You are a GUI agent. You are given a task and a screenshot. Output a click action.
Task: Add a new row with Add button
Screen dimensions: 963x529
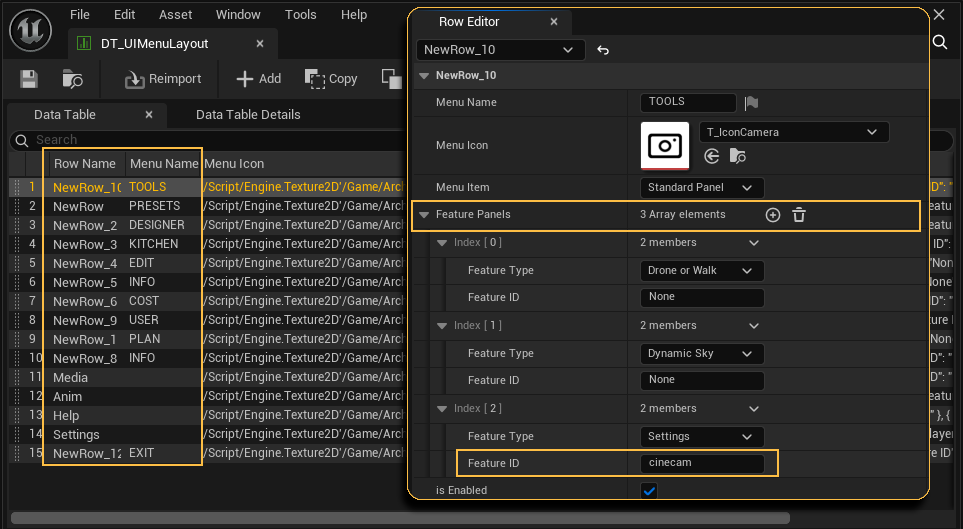click(258, 79)
